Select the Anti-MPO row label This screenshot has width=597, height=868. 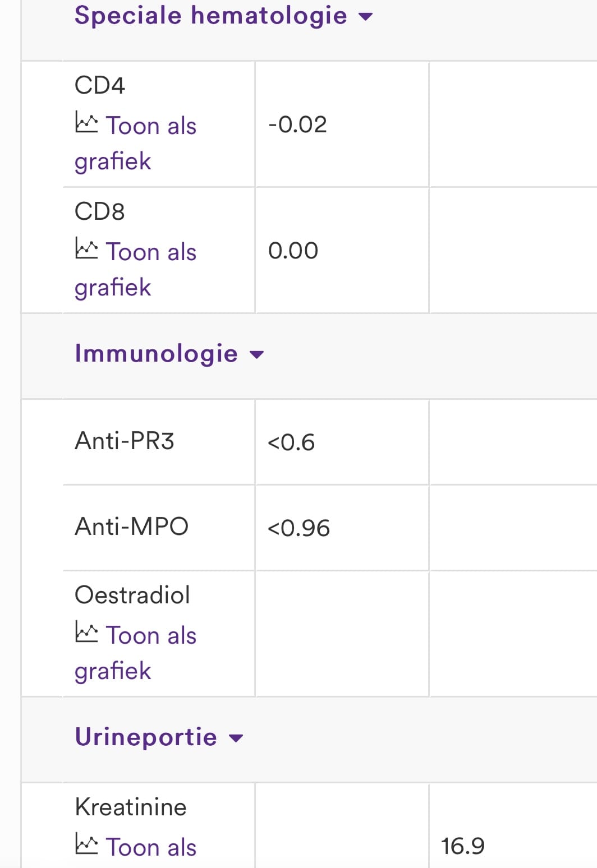[x=132, y=527]
